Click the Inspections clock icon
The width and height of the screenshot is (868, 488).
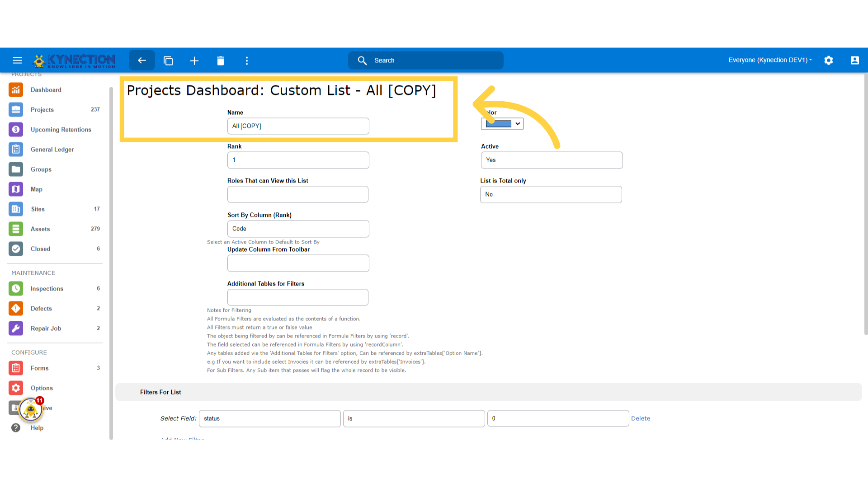tap(16, 289)
